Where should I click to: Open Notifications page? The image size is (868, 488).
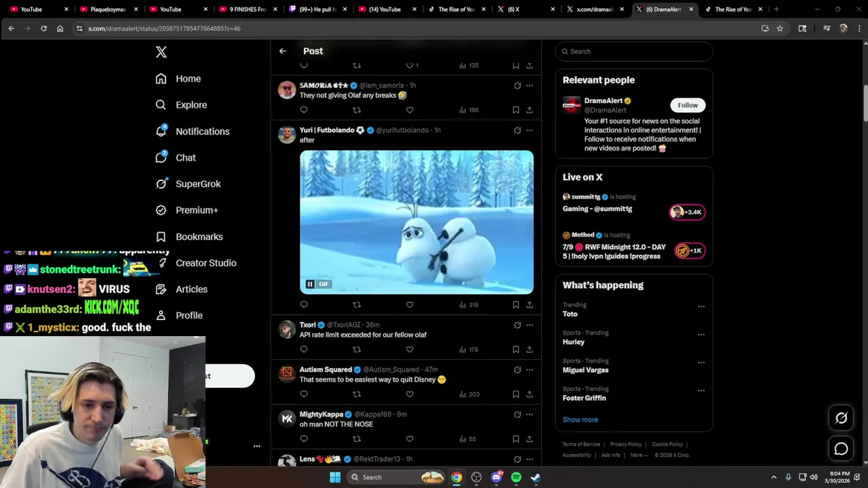click(193, 131)
